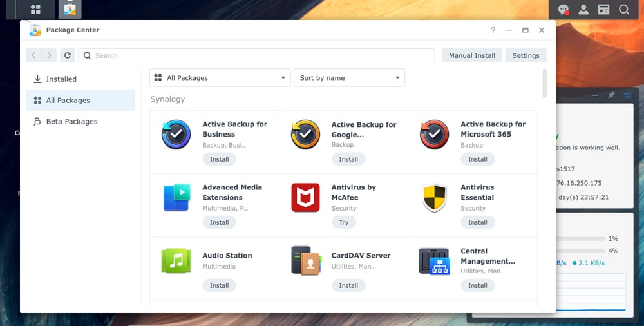Click the widget panel settings icon in background
Screen dimensions: 644x326
[x=627, y=95]
